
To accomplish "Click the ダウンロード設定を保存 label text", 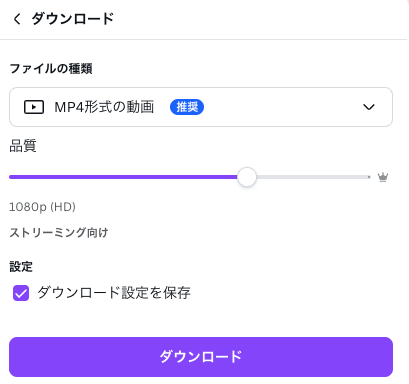I will 114,293.
